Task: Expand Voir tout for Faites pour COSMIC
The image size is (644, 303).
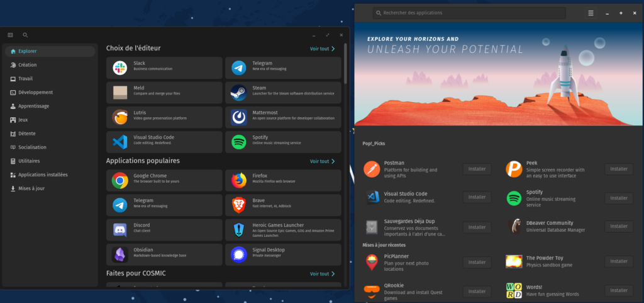Action: click(323, 274)
